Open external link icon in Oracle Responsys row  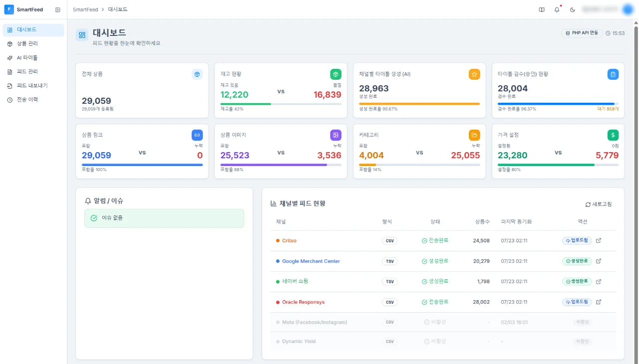point(599,302)
